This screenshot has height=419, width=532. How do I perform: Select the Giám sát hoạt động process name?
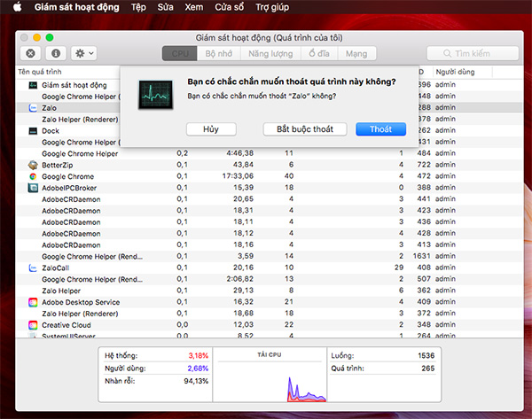click(x=74, y=85)
